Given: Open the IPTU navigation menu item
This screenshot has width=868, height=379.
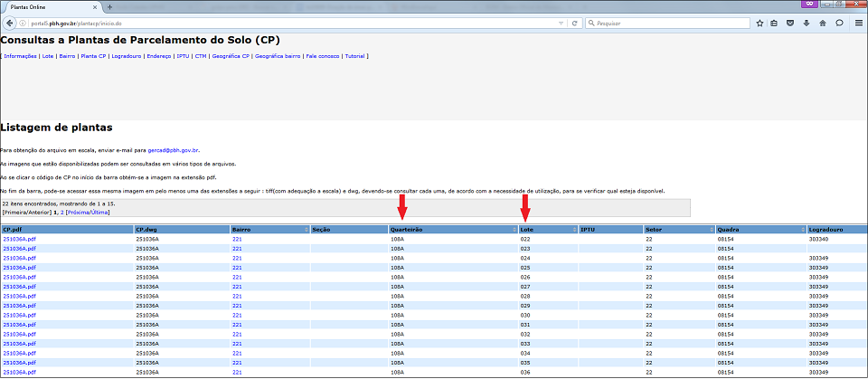Looking at the screenshot, I should [x=183, y=56].
